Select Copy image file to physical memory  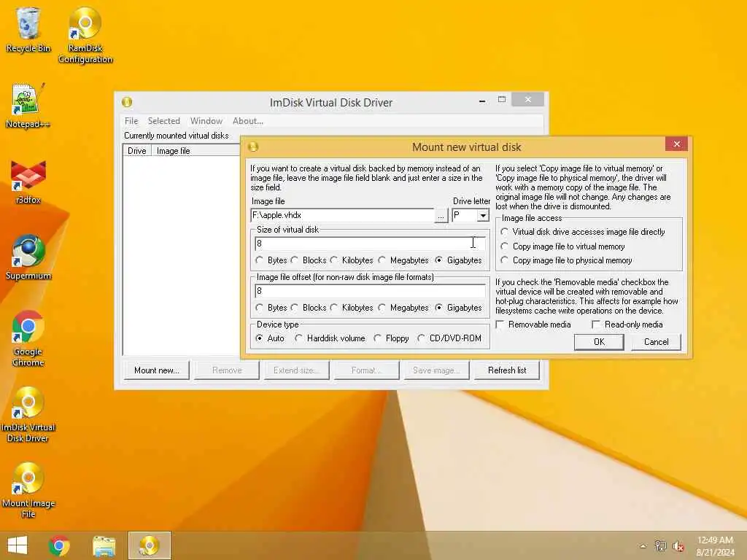[566, 260]
